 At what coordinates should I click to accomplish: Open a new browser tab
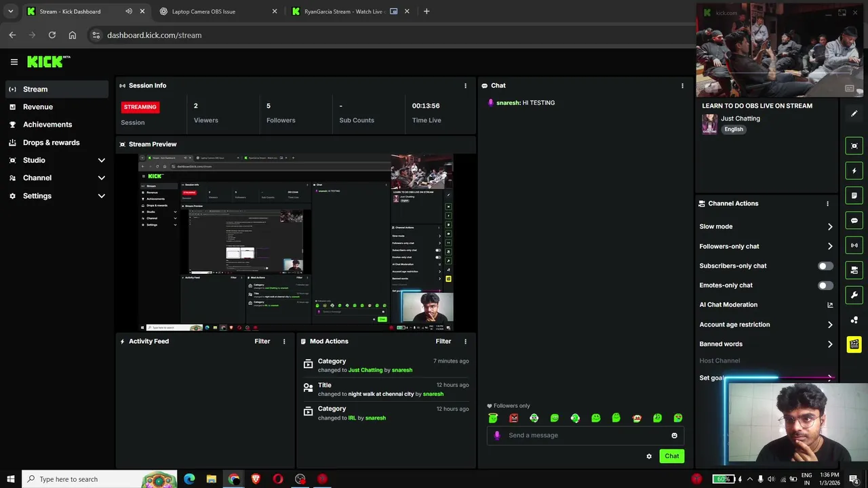[427, 12]
